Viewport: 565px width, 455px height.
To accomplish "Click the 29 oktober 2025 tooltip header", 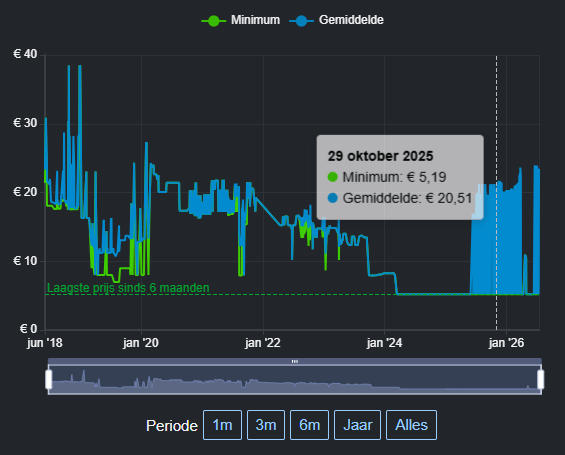I will coord(380,156).
